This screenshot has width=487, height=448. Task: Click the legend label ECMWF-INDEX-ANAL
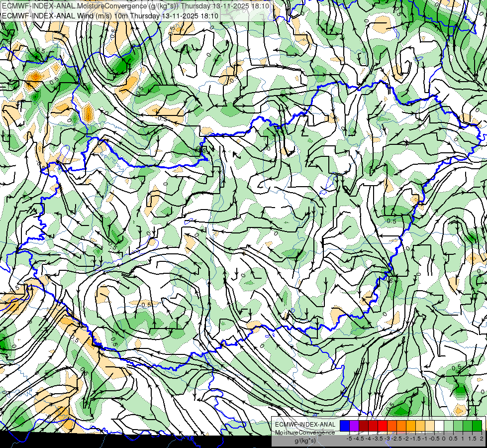[305, 425]
